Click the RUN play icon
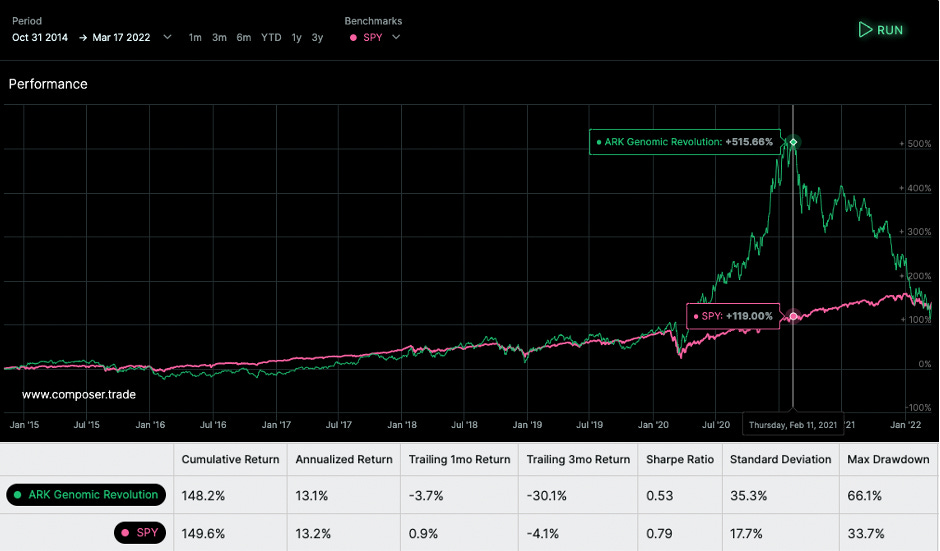 tap(865, 29)
